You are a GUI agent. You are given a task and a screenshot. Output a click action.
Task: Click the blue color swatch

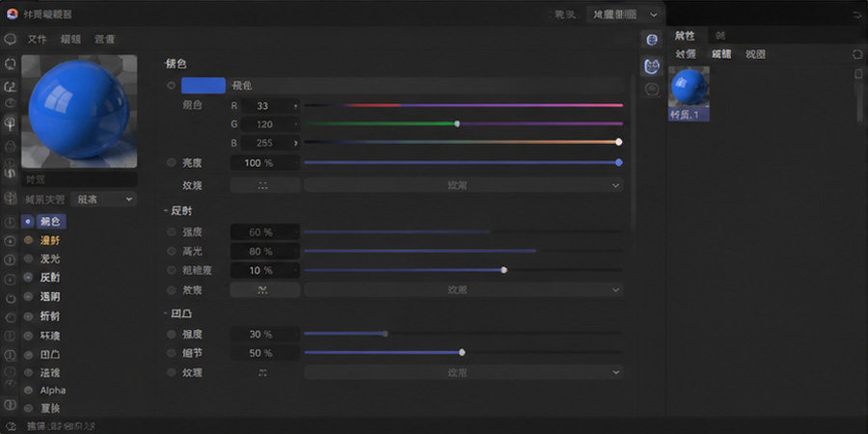click(x=203, y=86)
